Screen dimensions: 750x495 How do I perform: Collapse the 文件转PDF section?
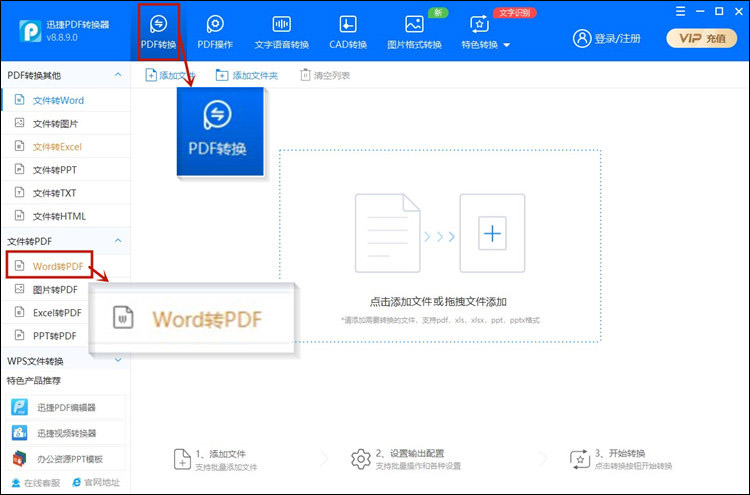coord(118,241)
